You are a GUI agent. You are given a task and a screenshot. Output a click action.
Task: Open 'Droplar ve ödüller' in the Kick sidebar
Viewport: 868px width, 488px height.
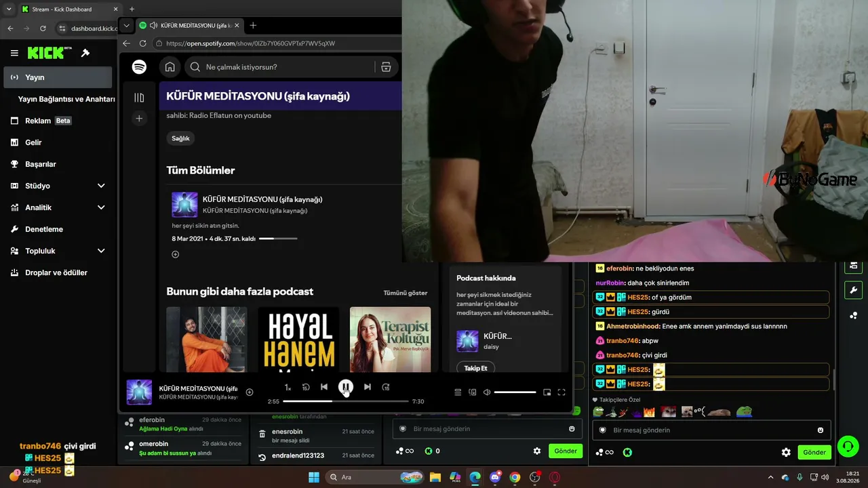[58, 272]
